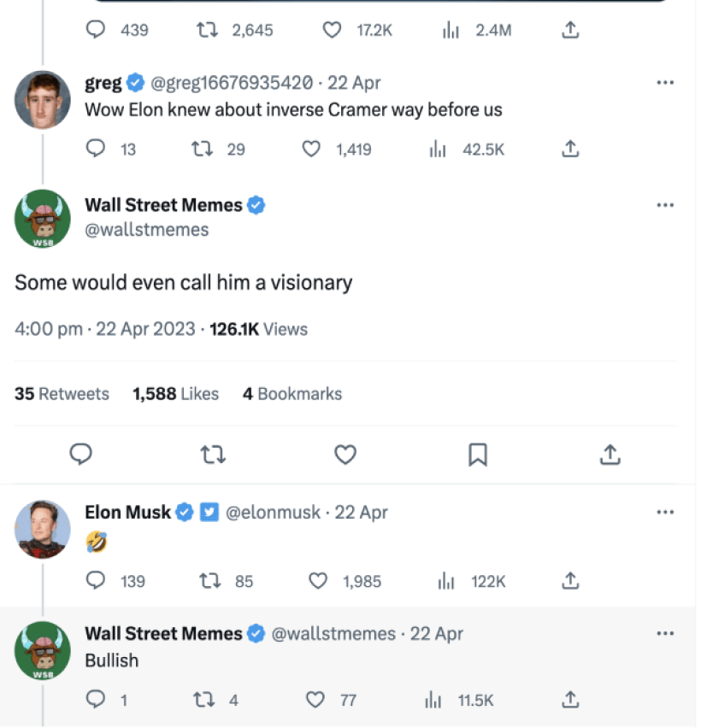Viewport: 701px width, 728px height.
Task: Open reply composer on Elon Musk's laughing emoji tweet
Action: pos(94,581)
